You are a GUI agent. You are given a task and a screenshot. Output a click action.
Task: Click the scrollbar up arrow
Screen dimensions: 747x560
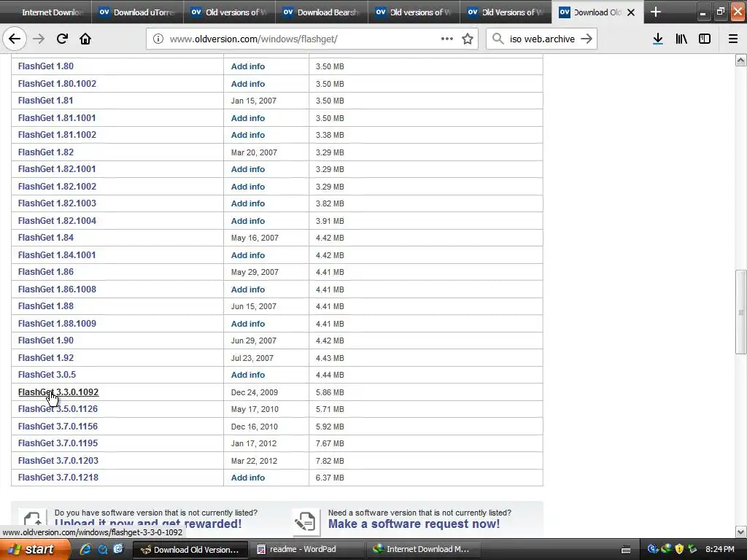pyautogui.click(x=741, y=60)
